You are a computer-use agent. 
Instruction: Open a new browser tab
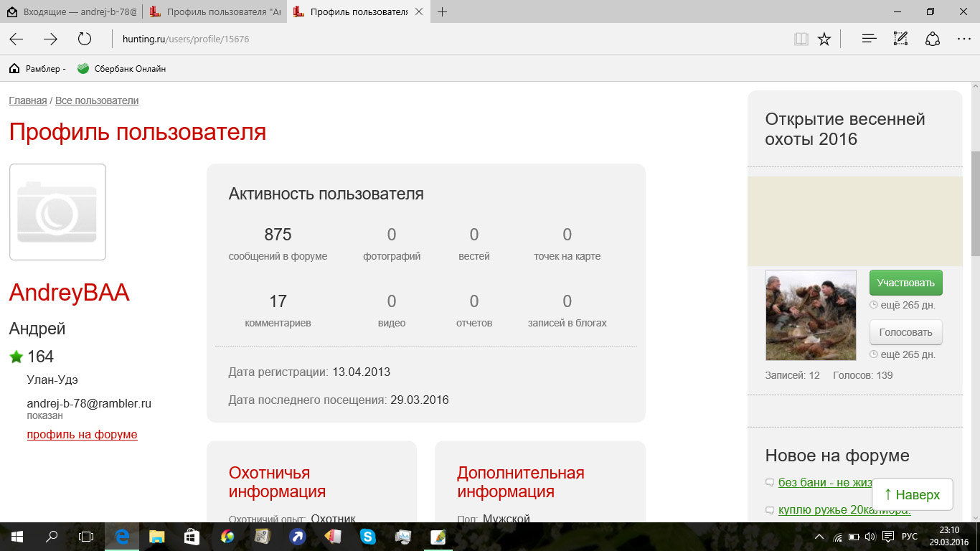point(443,11)
